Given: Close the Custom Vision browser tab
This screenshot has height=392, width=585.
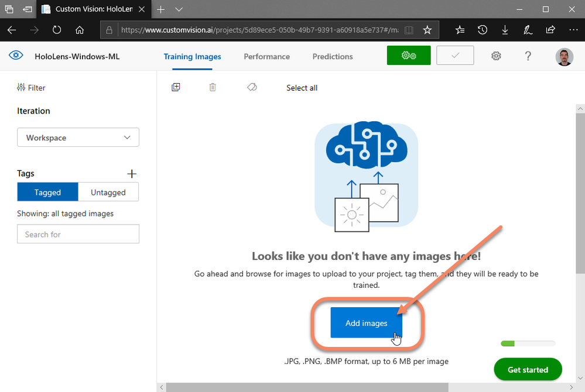Looking at the screenshot, I should tap(142, 9).
